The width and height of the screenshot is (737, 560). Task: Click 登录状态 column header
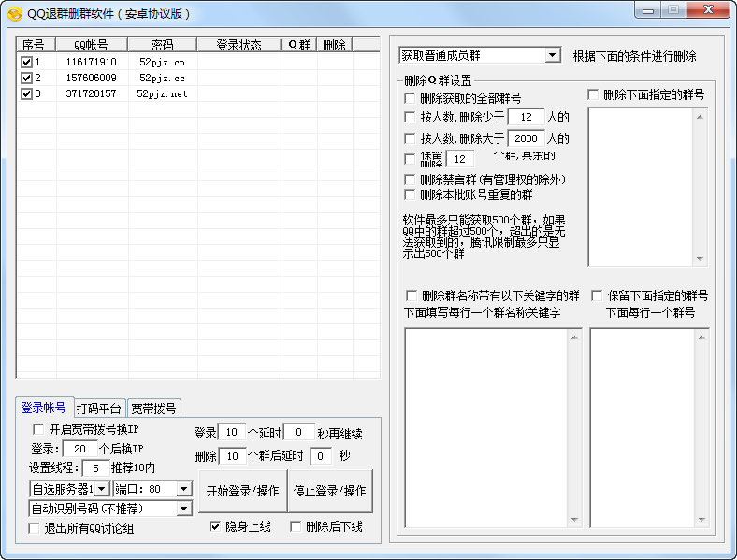click(238, 45)
